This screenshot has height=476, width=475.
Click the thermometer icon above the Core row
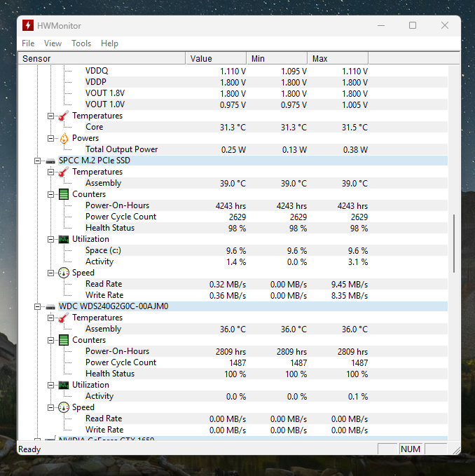64,116
